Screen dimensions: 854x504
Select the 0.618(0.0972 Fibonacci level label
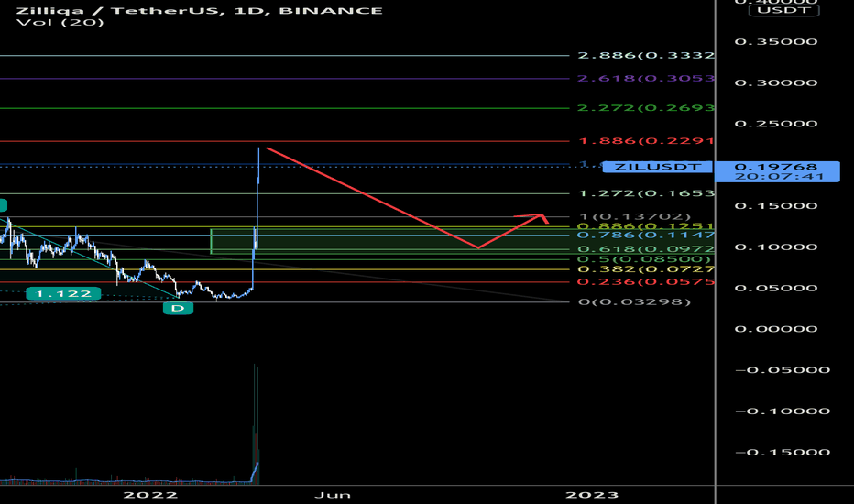click(x=646, y=249)
